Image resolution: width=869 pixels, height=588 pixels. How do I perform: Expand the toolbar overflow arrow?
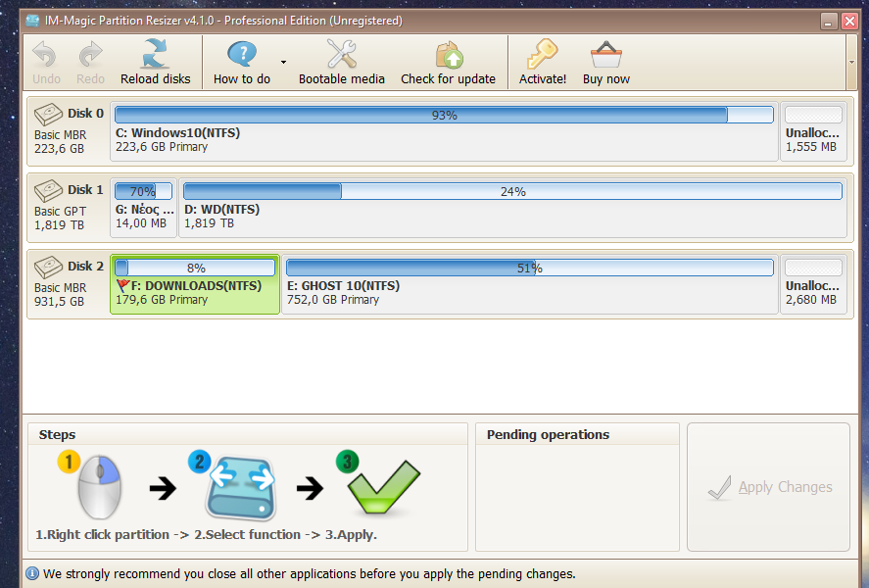[851, 62]
